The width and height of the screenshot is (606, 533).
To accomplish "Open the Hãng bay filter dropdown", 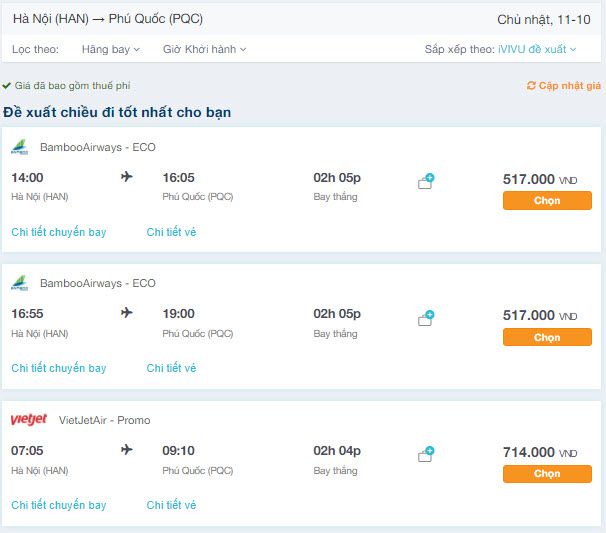I will [x=111, y=49].
